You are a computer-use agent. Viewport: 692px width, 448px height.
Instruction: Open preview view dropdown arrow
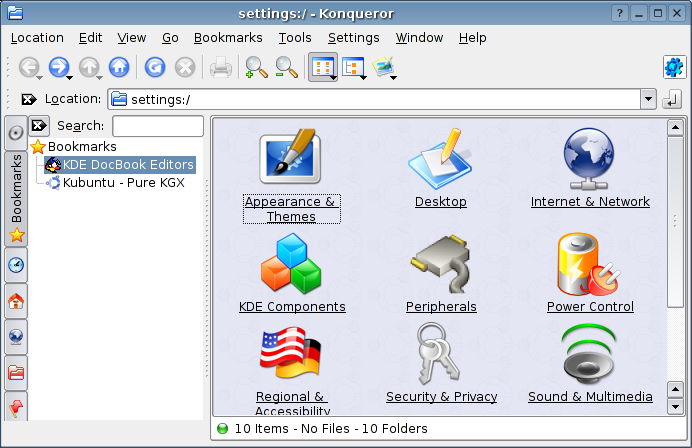tap(393, 78)
